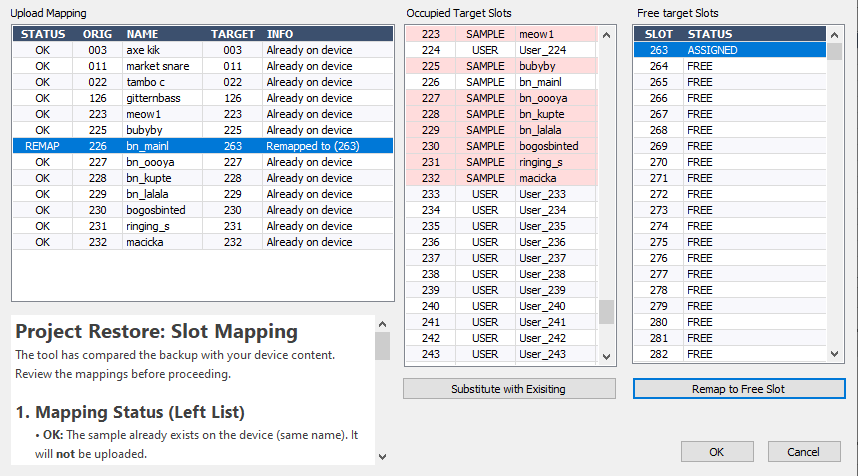Select axe kik row in Upload Mapping

202,49
